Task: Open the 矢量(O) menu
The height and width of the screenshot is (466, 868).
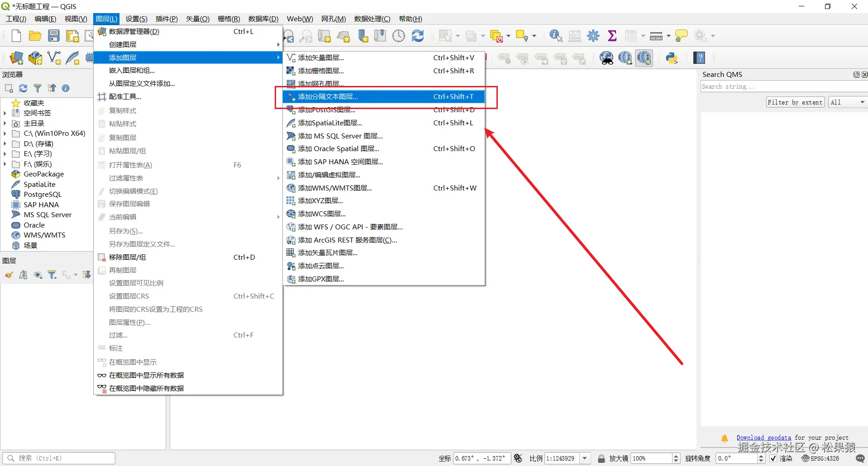Action: pos(198,19)
